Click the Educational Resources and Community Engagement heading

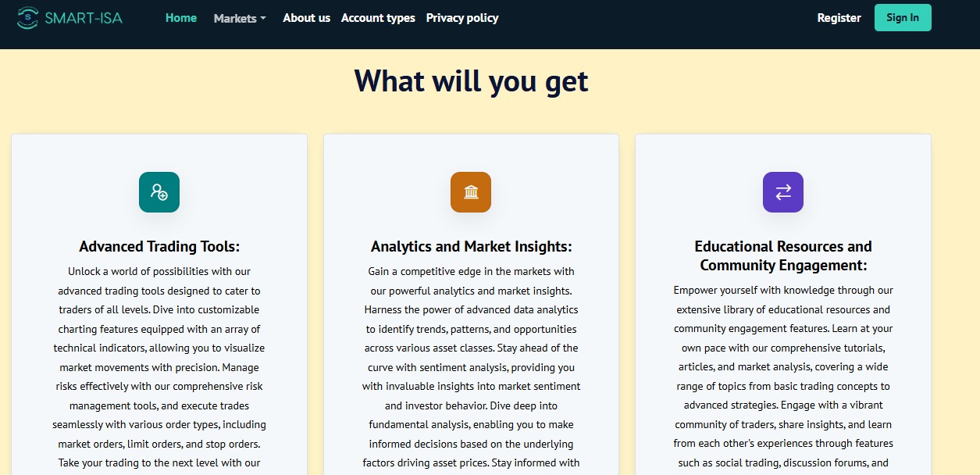coord(783,255)
